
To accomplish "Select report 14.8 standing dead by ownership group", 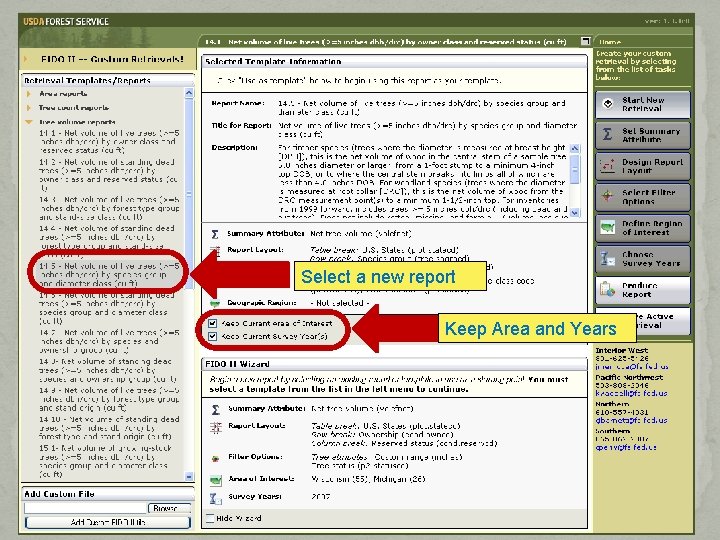I will (x=108, y=370).
